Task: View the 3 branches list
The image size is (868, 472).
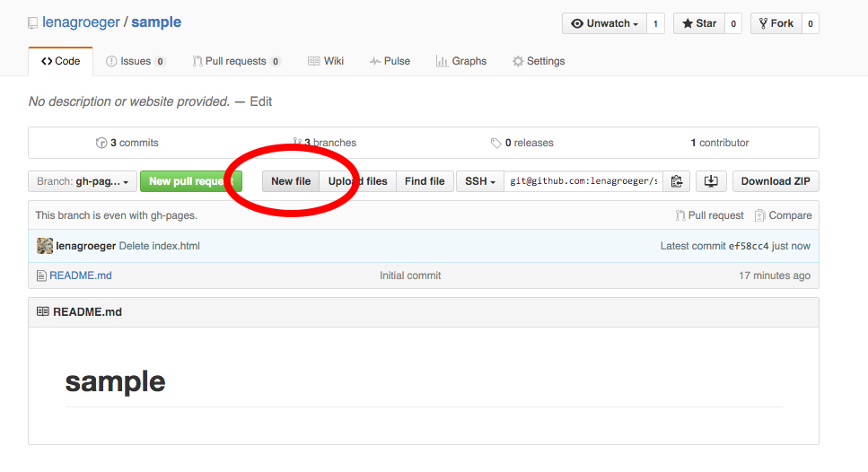Action: click(324, 143)
